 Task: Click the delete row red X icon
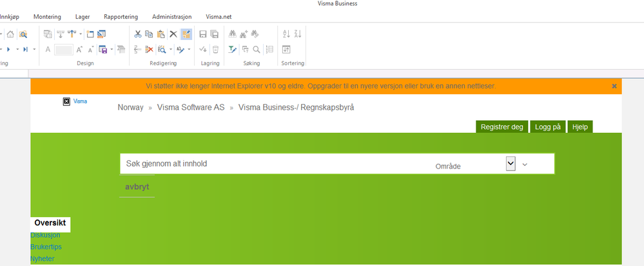point(150,49)
